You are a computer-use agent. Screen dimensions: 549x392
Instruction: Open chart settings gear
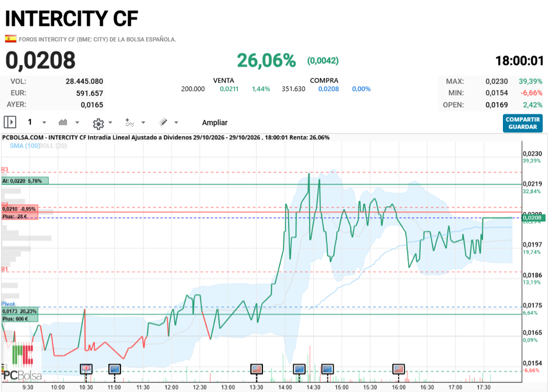point(98,124)
